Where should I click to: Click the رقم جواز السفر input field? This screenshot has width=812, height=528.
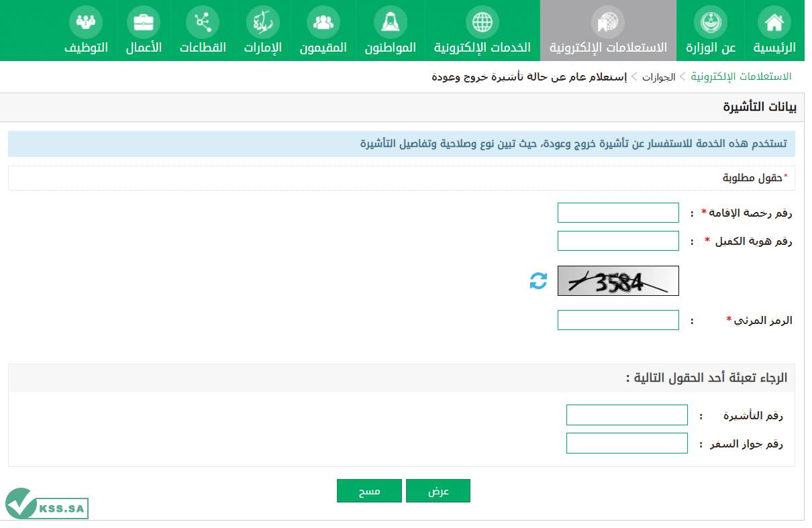click(627, 443)
